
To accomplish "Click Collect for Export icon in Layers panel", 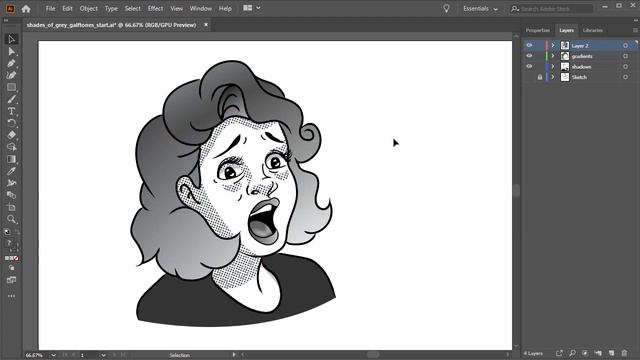I will click(x=559, y=353).
